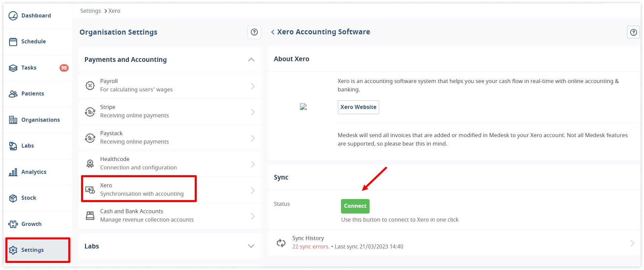Screen dimensions: 644x270
Task: Click the Sync History circular arrows icon
Action: 281,243
